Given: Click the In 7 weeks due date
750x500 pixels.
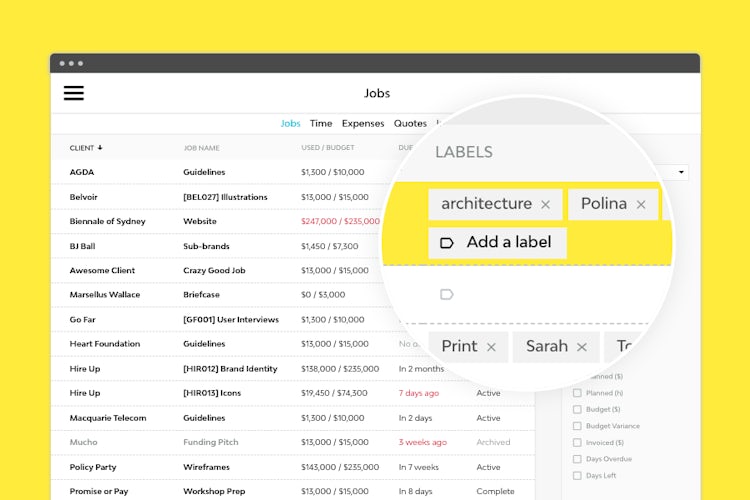Looking at the screenshot, I should coord(419,467).
